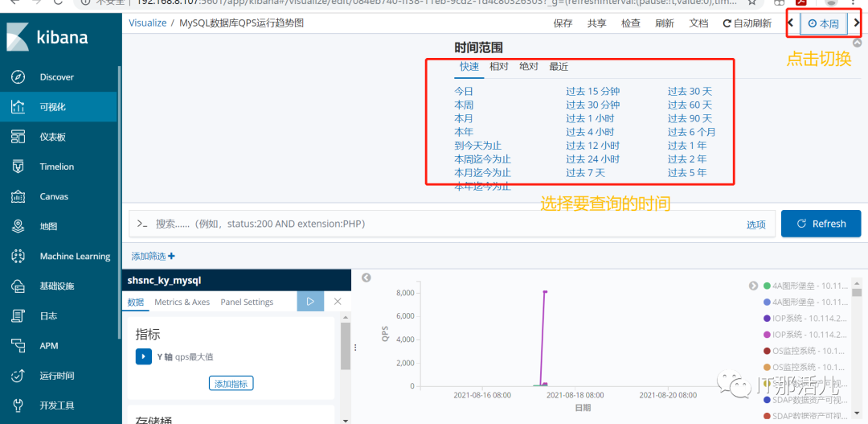
Task: Select 今日 quick range
Action: (464, 91)
